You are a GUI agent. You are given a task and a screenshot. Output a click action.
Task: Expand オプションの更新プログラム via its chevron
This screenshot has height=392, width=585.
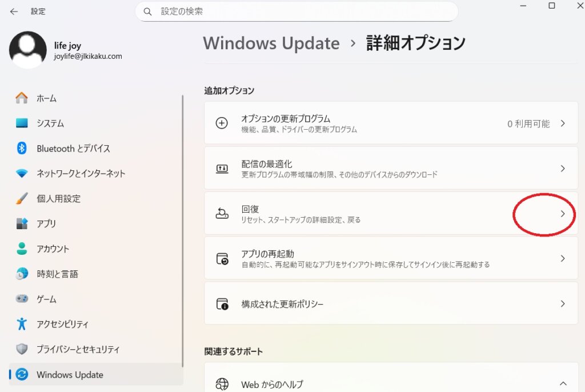563,123
